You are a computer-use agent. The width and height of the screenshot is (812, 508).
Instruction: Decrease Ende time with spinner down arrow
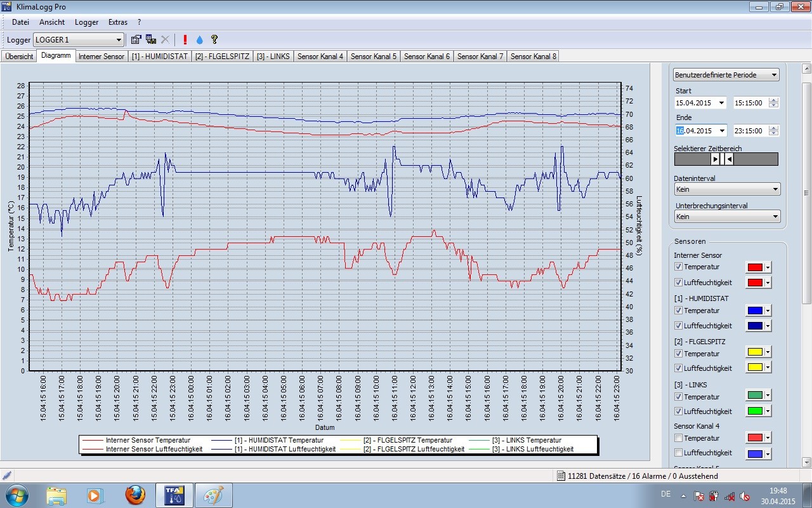[773, 134]
